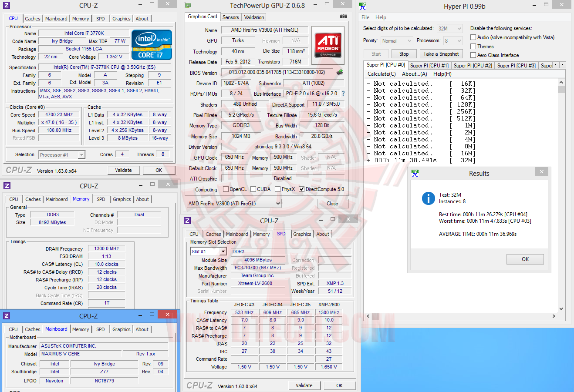Click the blue info icon in Results
Screen dimensions: 574x392
(428, 198)
